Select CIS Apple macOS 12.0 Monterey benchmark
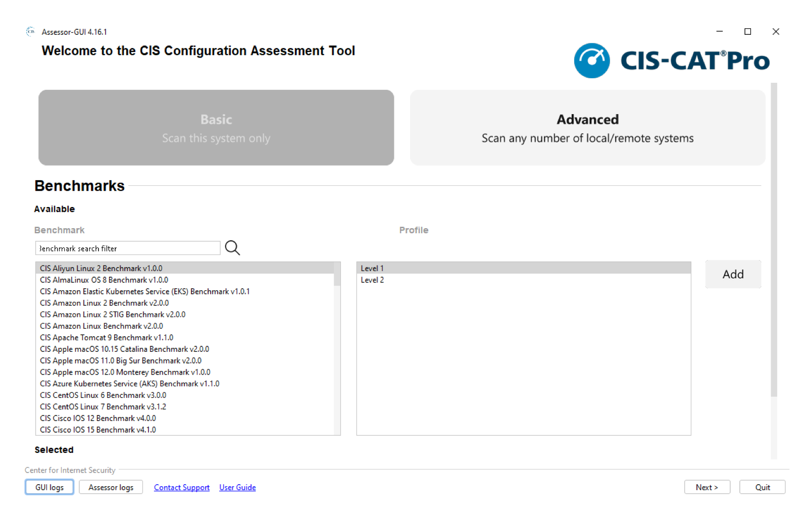This screenshot has width=812, height=522. (x=125, y=373)
